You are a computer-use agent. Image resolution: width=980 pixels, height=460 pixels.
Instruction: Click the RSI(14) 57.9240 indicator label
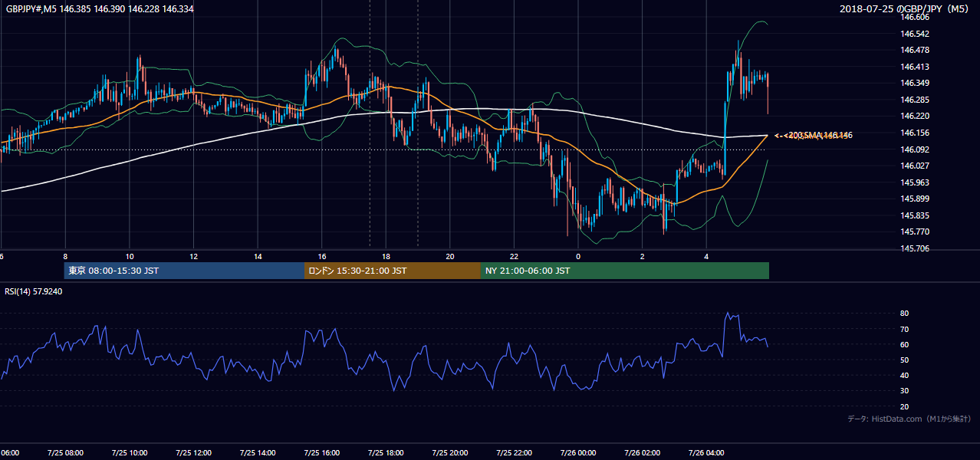34,291
